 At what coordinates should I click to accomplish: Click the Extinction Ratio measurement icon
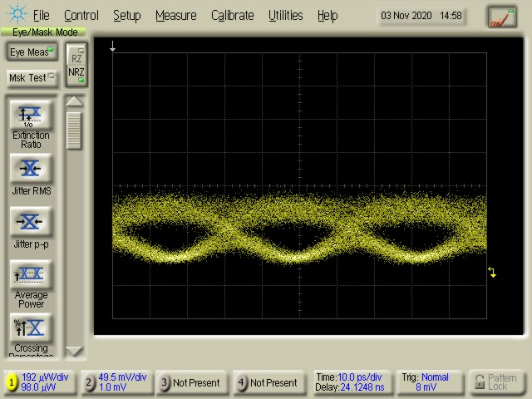[31, 115]
